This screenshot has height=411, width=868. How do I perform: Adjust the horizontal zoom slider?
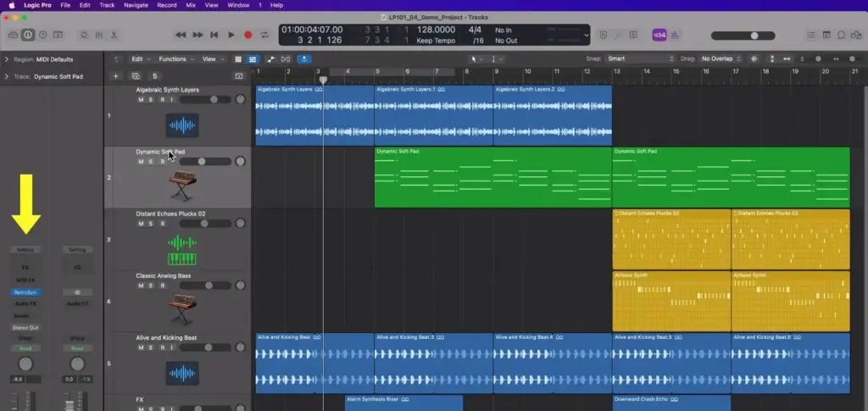point(851,59)
